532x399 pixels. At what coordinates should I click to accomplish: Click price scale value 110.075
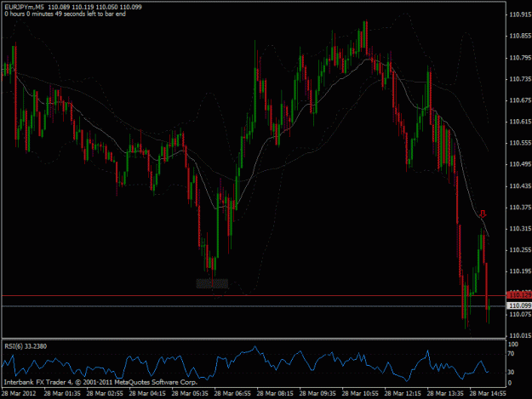click(520, 314)
